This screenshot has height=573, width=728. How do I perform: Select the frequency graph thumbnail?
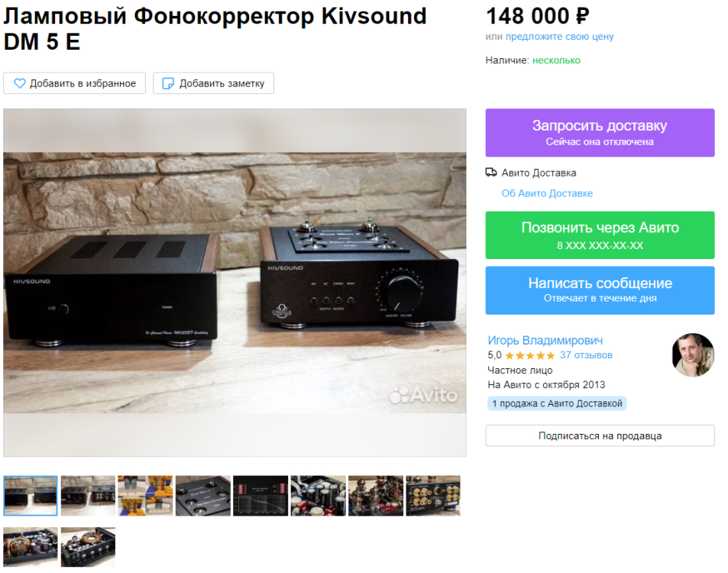(x=260, y=496)
